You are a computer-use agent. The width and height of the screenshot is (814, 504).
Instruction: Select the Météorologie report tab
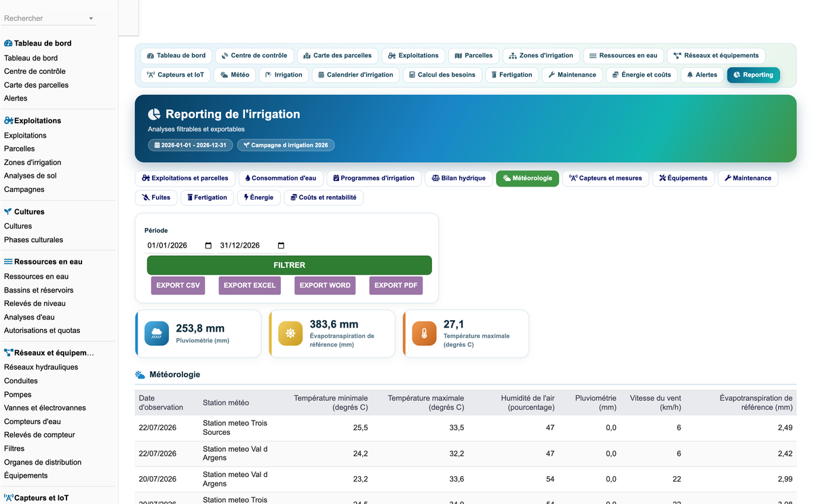[528, 178]
